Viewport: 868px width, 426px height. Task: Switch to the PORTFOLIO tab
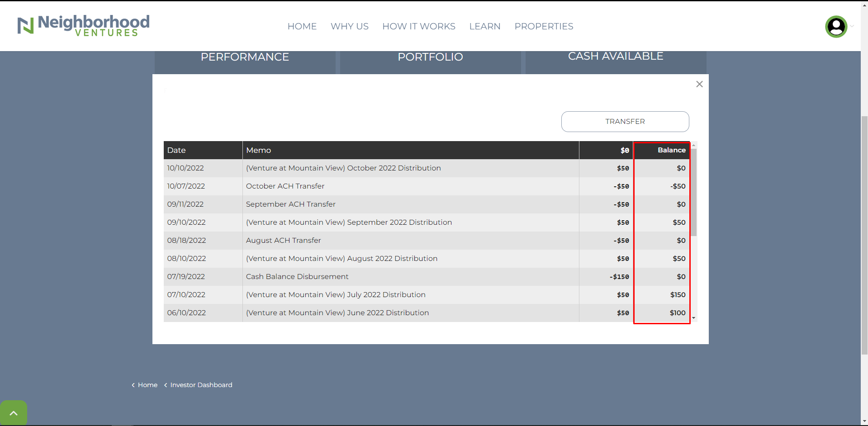point(430,57)
